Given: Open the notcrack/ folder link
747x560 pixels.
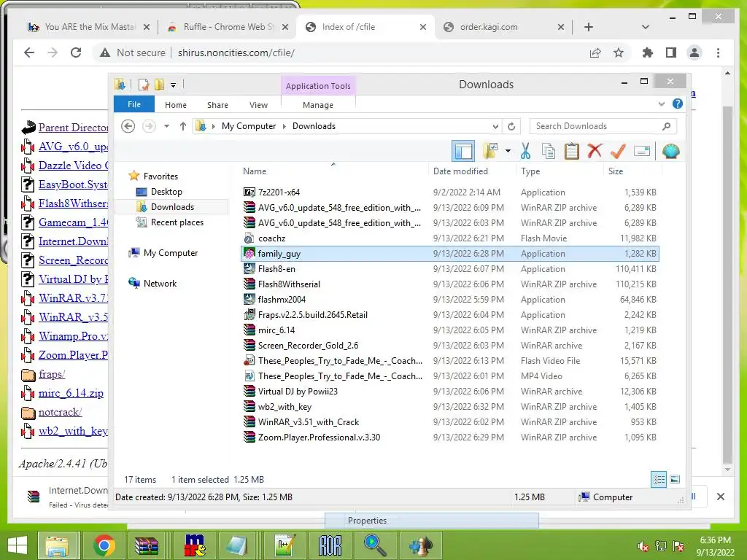Looking at the screenshot, I should point(60,412).
